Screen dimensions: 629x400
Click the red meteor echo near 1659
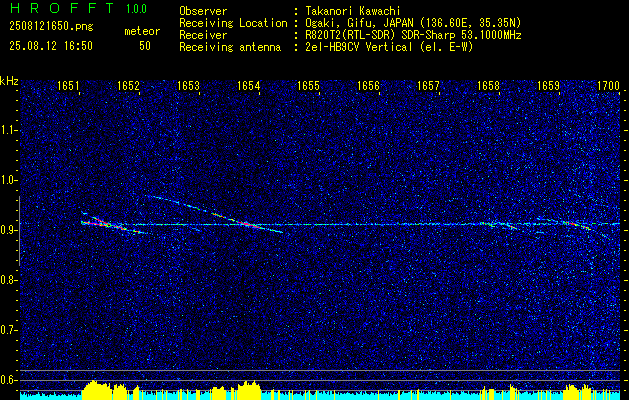click(577, 225)
